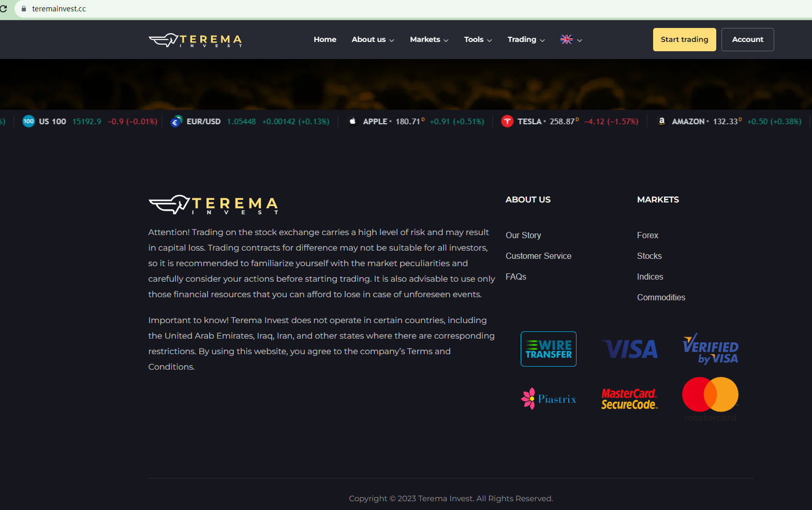Click the US 100 ticker icon
Screen dimensions: 812x510
coord(28,121)
